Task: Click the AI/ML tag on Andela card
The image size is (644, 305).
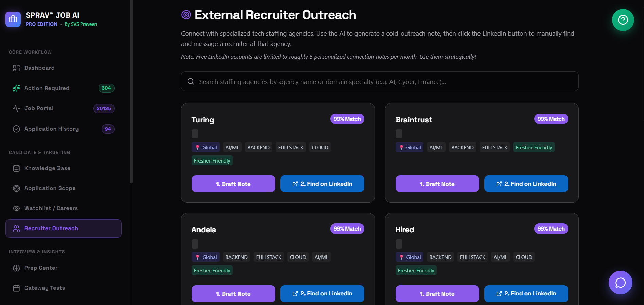Action: [321, 257]
